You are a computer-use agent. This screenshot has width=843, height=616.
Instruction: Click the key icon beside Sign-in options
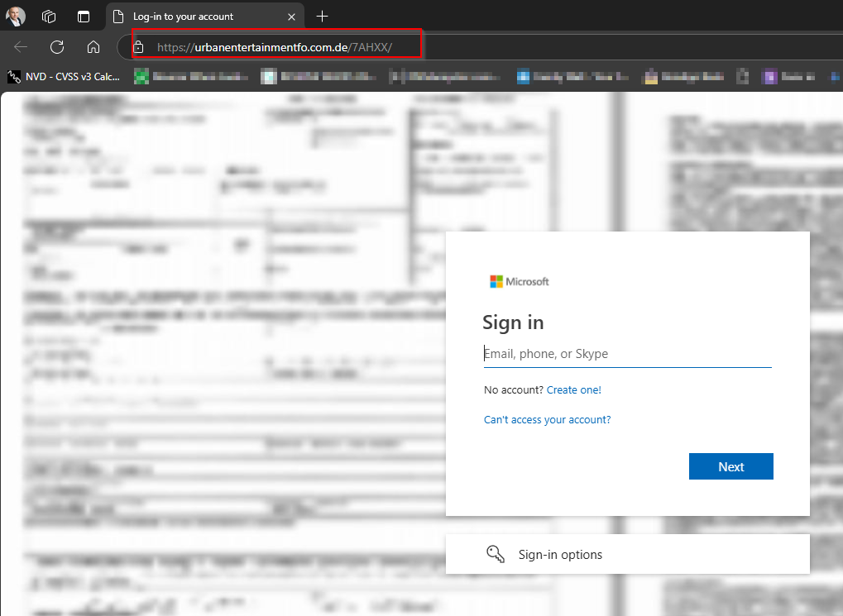coord(496,554)
